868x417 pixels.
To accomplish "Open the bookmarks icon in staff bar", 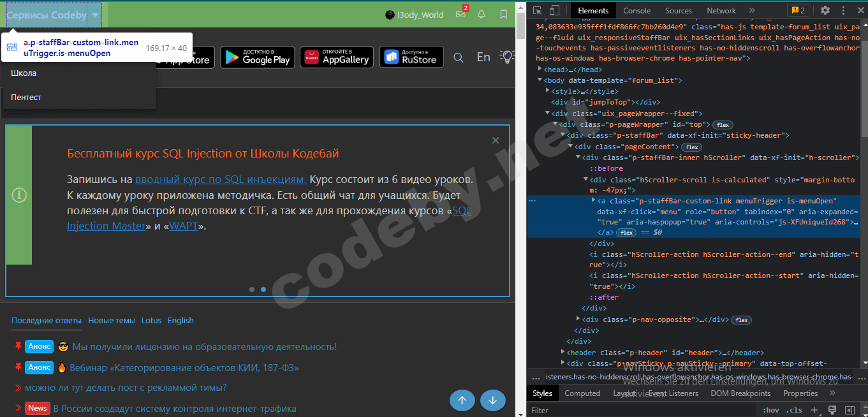I will (504, 14).
